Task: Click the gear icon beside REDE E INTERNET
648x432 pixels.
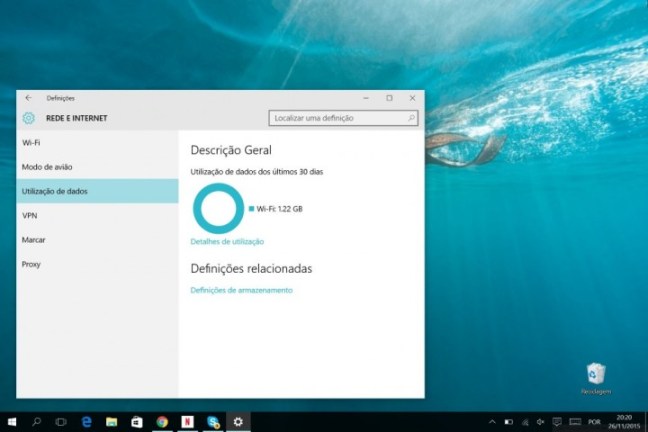Action: pos(29,118)
